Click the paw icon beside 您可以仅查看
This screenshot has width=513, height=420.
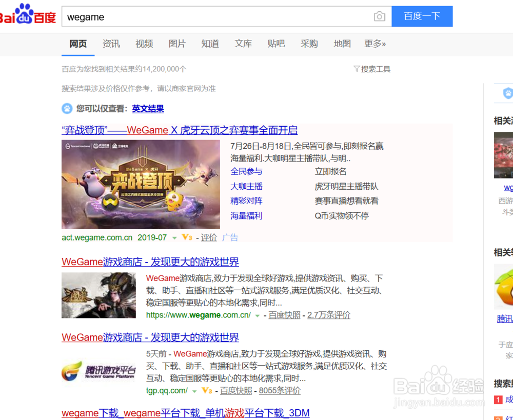click(67, 108)
